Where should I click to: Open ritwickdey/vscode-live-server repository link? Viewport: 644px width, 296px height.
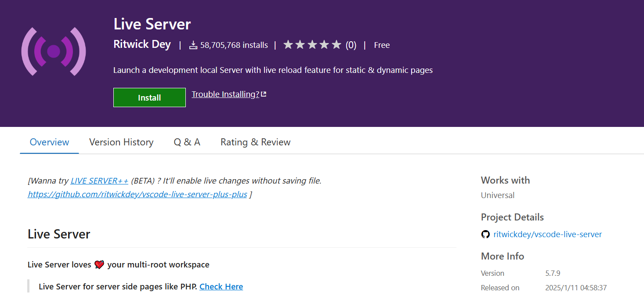pyautogui.click(x=548, y=235)
